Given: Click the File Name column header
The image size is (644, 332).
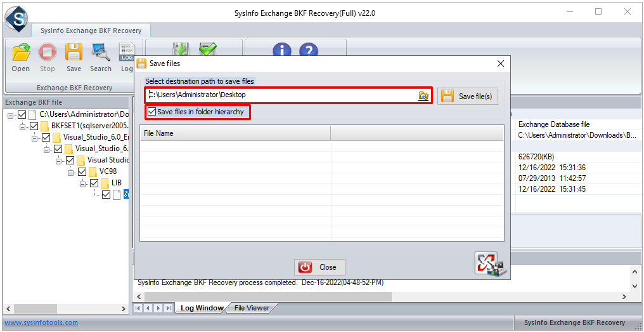Looking at the screenshot, I should pos(235,133).
